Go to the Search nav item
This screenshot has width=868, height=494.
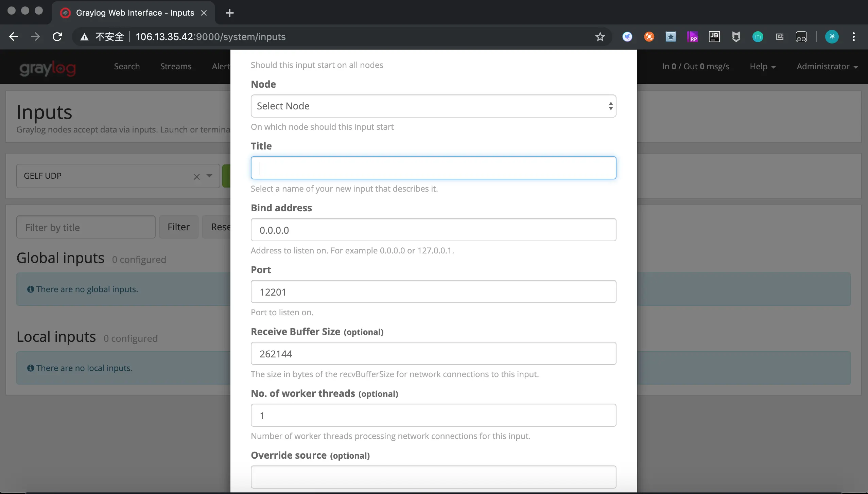pyautogui.click(x=127, y=67)
